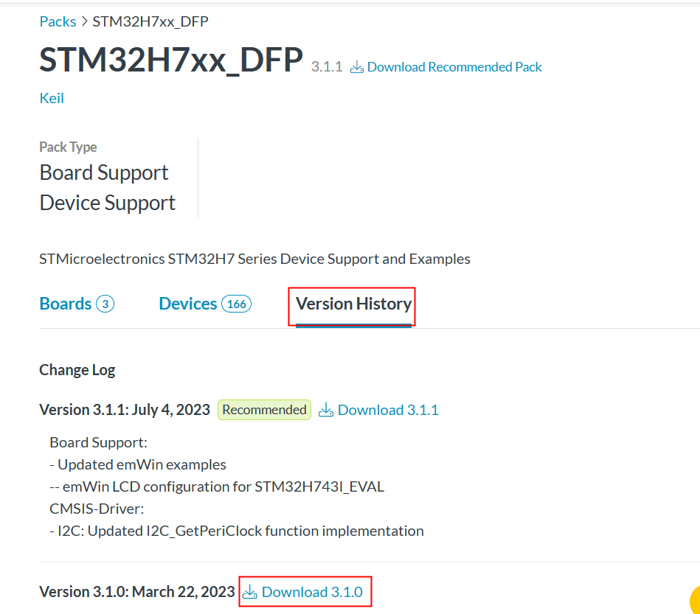Viewport: 700px width, 614px height.
Task: Click the Boards count badge showing 3
Action: point(105,304)
